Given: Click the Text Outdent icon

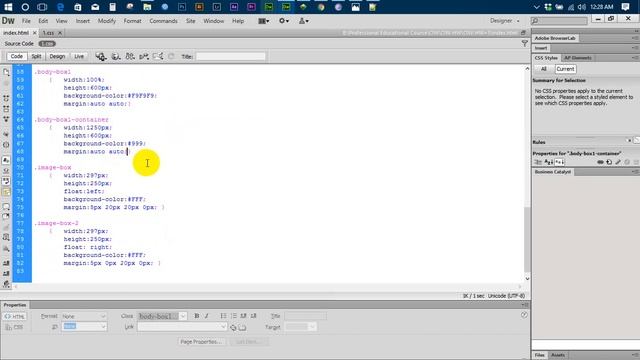Looking at the screenshot, I should [x=243, y=316].
